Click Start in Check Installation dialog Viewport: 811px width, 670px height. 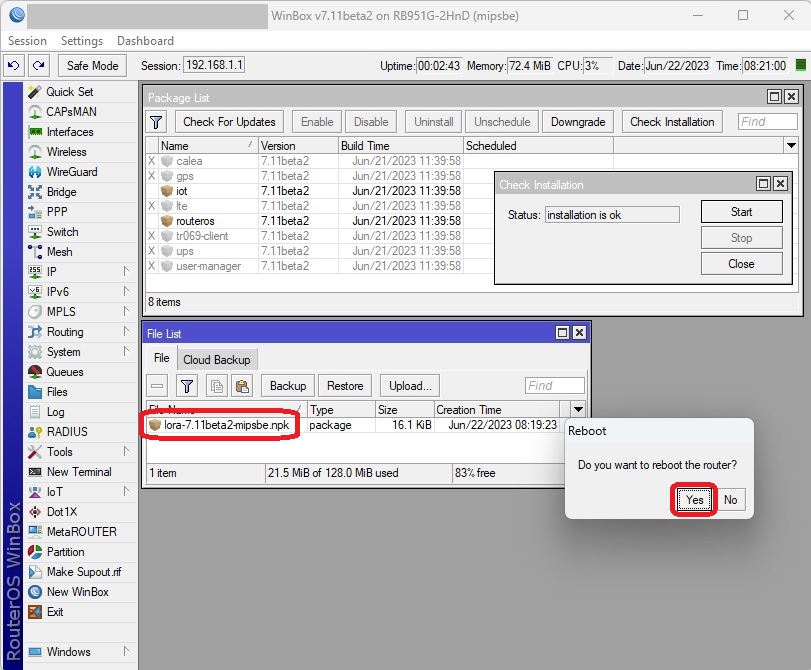741,212
